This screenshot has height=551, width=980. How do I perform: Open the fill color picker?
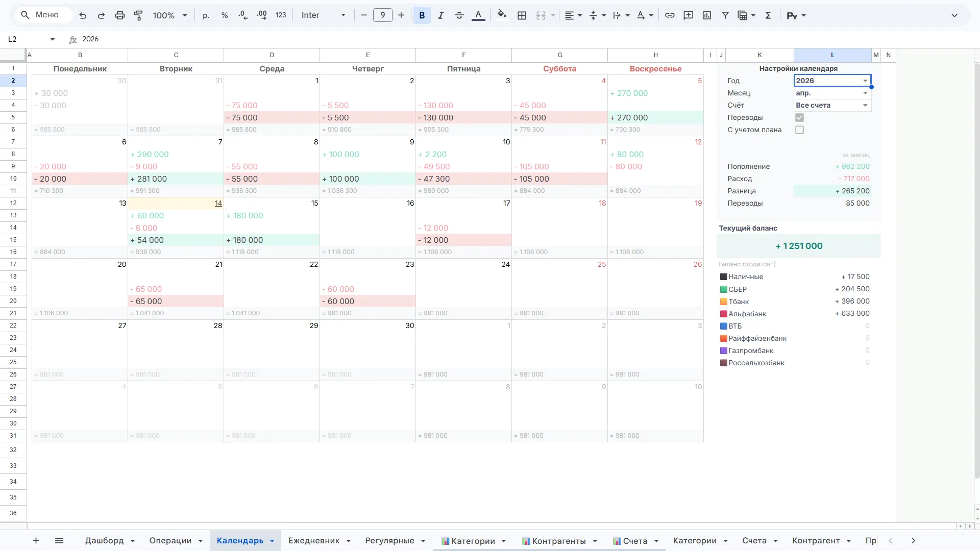pos(502,15)
